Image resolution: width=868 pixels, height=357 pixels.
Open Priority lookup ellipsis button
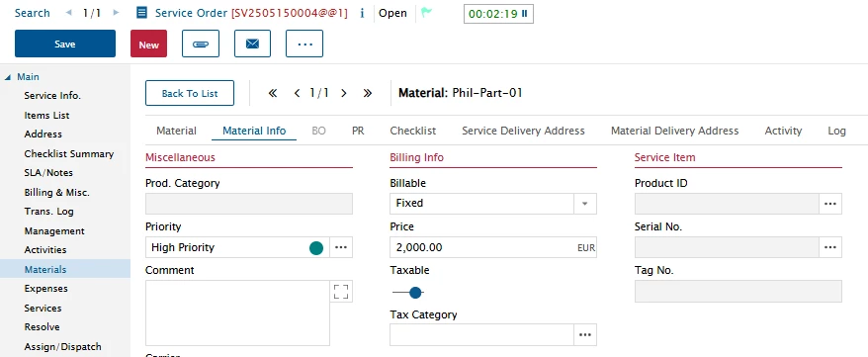click(x=341, y=247)
